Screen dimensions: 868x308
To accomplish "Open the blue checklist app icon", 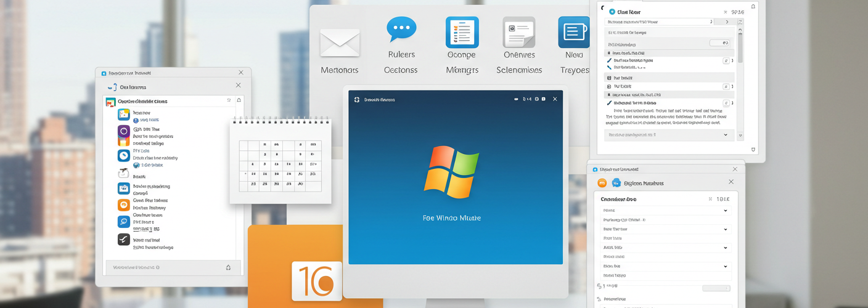I will 462,32.
